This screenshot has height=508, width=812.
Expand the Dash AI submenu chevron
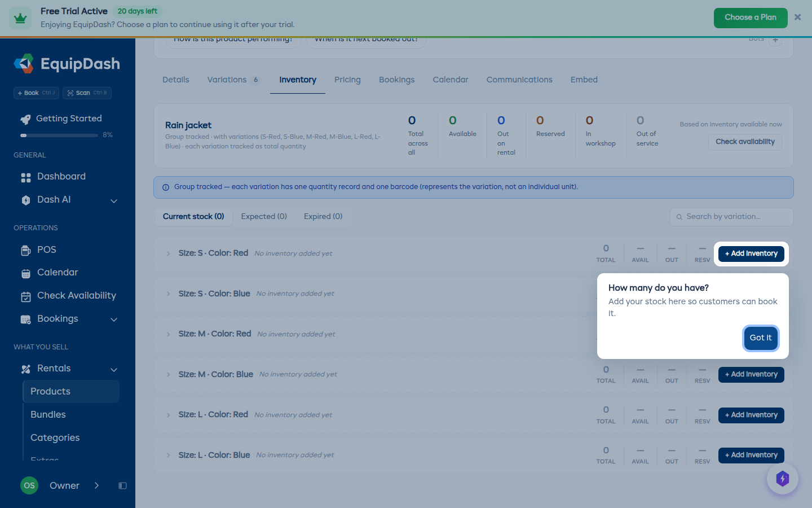point(114,201)
